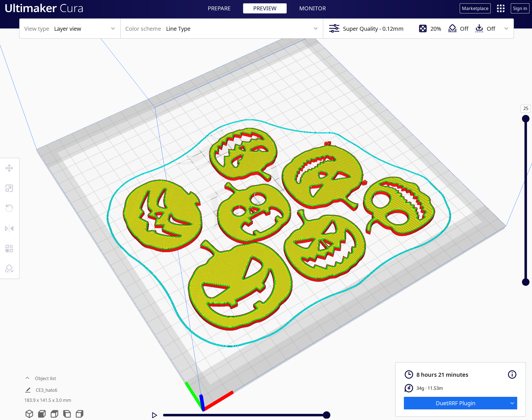
Task: Switch to the PREVIEW stage
Action: (265, 8)
